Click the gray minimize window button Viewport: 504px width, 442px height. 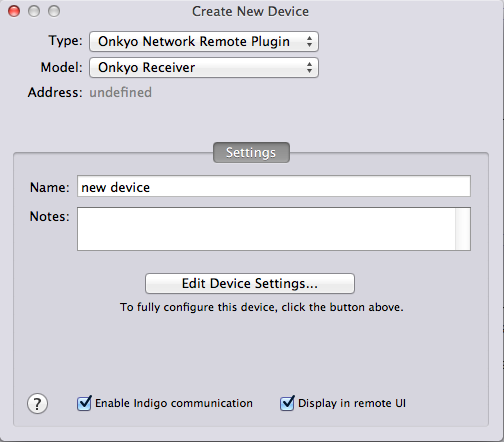[x=34, y=11]
